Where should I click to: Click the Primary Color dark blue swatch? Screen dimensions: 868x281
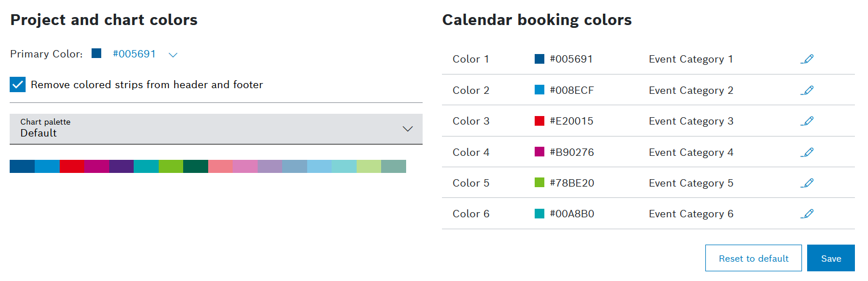(97, 53)
